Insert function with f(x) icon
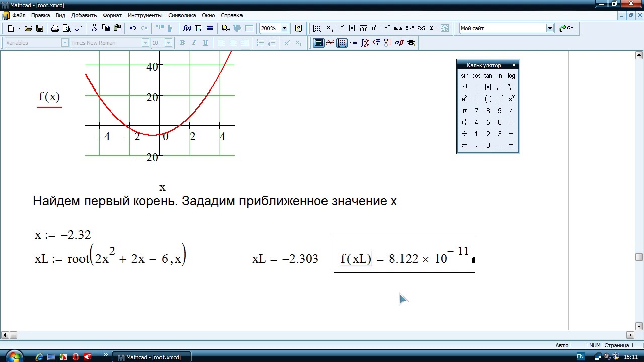 [187, 28]
